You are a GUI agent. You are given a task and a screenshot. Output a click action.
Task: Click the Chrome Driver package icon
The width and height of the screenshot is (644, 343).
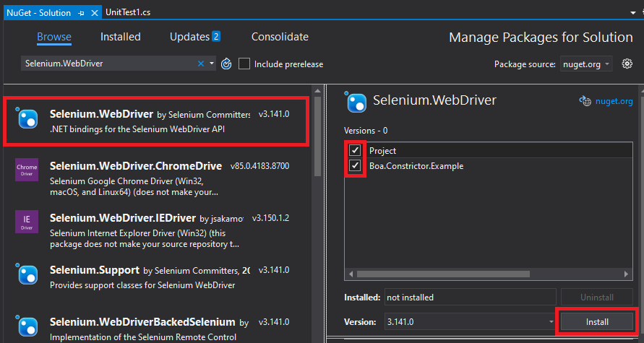coord(27,170)
